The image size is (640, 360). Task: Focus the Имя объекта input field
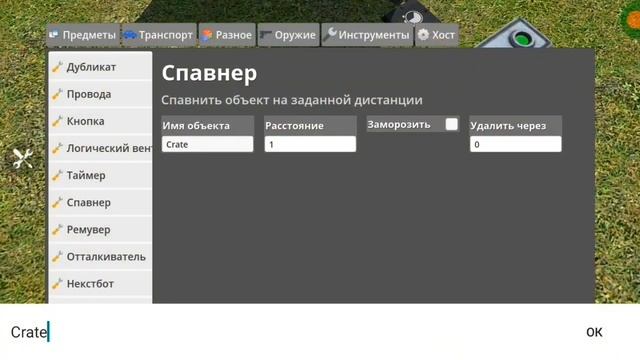click(207, 144)
